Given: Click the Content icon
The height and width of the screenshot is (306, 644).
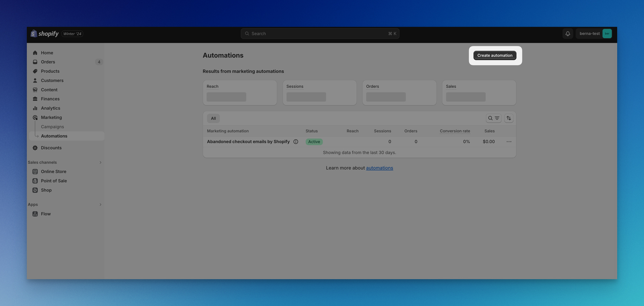Looking at the screenshot, I should click(x=35, y=90).
